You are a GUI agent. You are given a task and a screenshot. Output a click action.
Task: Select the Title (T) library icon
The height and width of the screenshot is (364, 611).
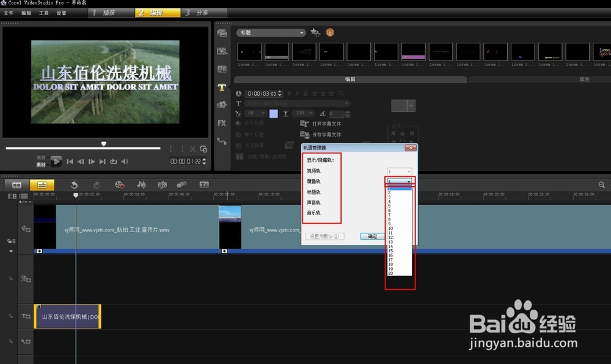pyautogui.click(x=222, y=87)
